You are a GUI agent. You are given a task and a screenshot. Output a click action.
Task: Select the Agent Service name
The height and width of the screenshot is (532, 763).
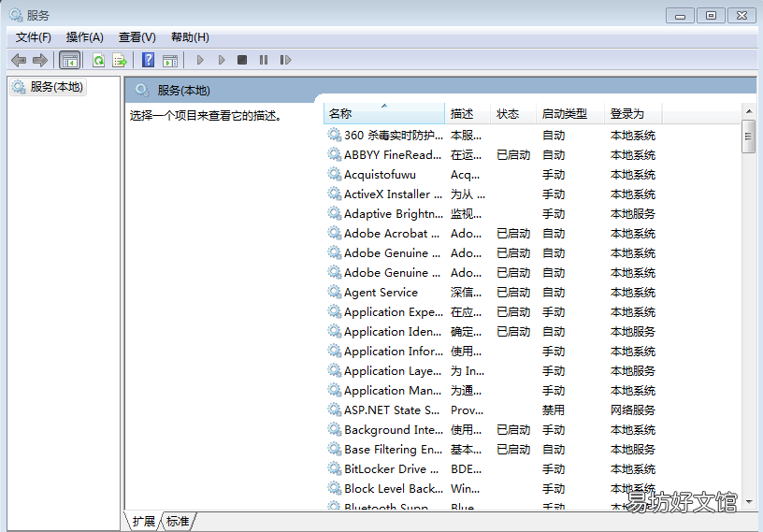[x=381, y=293]
